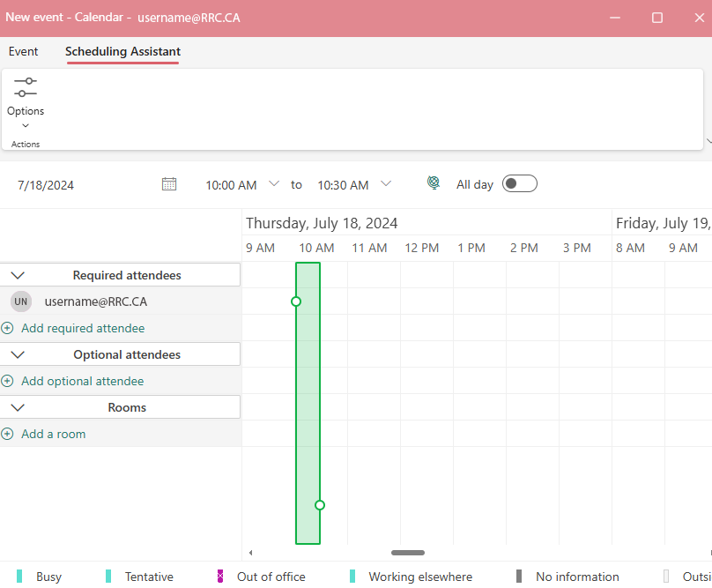Click the UN attendee avatar
The width and height of the screenshot is (712, 588).
tap(21, 301)
